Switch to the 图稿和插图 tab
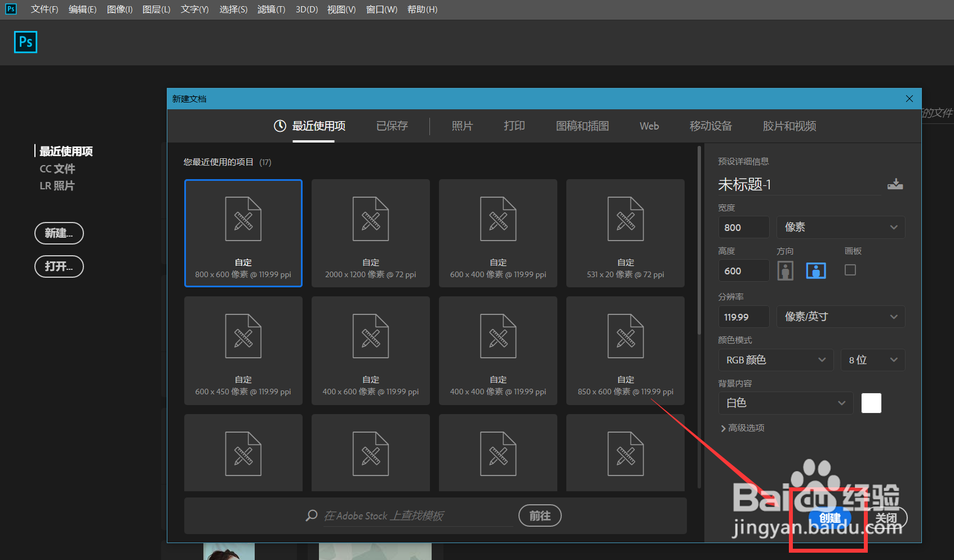Image resolution: width=954 pixels, height=560 pixels. pos(582,126)
